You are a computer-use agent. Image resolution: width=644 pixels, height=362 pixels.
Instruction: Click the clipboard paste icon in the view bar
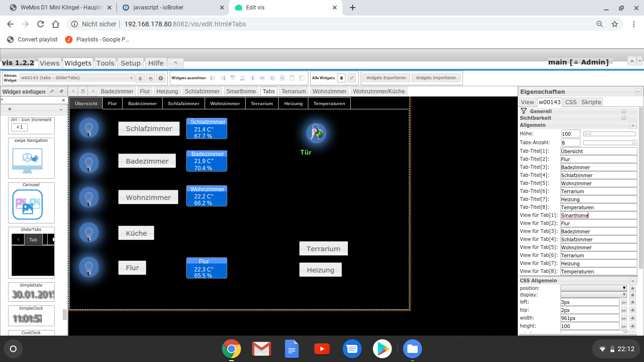[x=83, y=91]
